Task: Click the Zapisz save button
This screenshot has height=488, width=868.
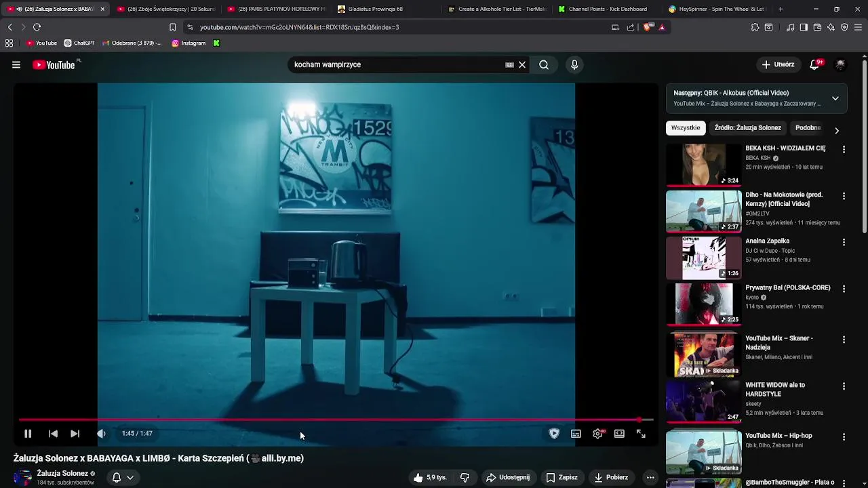Action: click(561, 478)
